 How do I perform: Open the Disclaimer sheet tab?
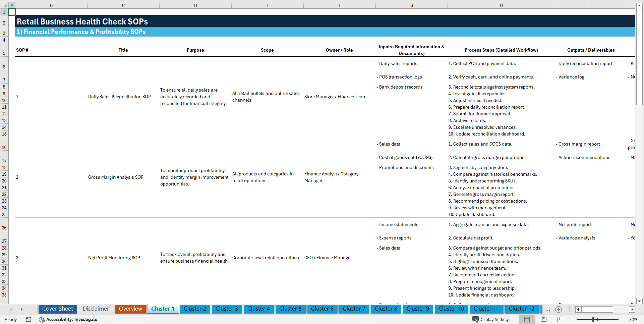96,309
